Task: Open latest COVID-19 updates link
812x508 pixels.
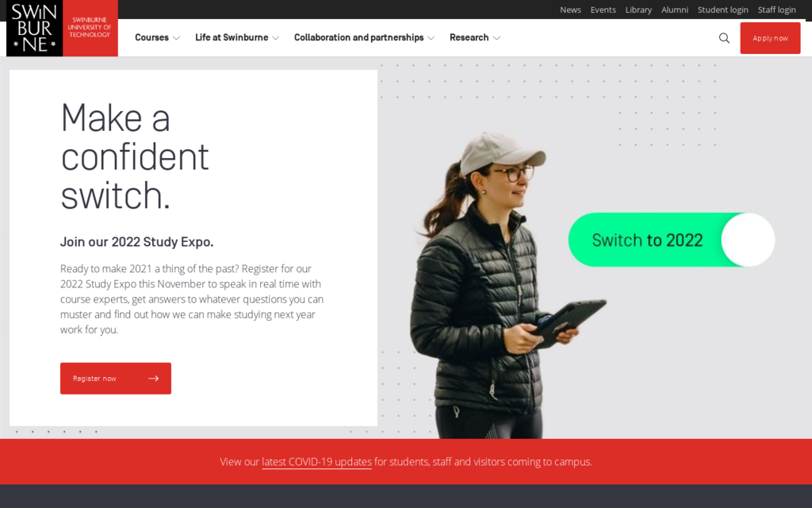Action: (316, 462)
